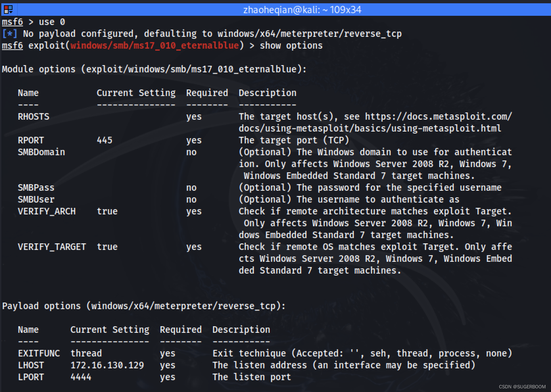Click the red 'windows/smb/ms17_010_eternalblue' module name
The width and height of the screenshot is (551, 392).
[155, 46]
